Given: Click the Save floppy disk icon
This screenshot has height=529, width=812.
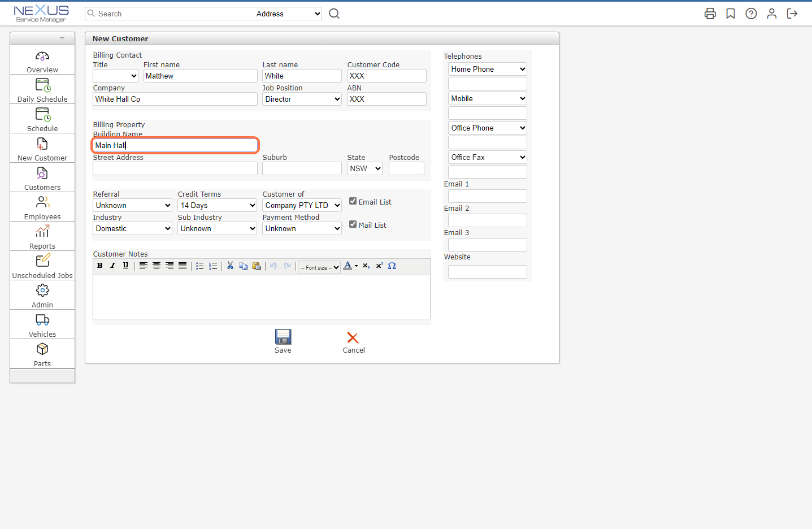Looking at the screenshot, I should click(283, 337).
